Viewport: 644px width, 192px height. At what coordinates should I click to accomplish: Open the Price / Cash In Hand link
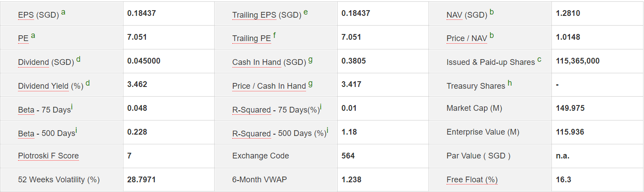[269, 86]
